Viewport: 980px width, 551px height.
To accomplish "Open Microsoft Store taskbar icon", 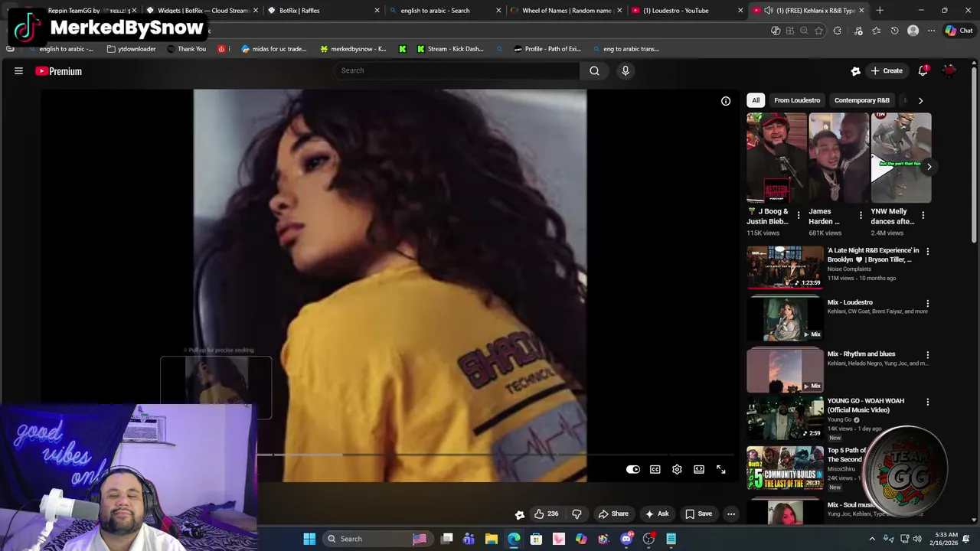I will coord(536,539).
